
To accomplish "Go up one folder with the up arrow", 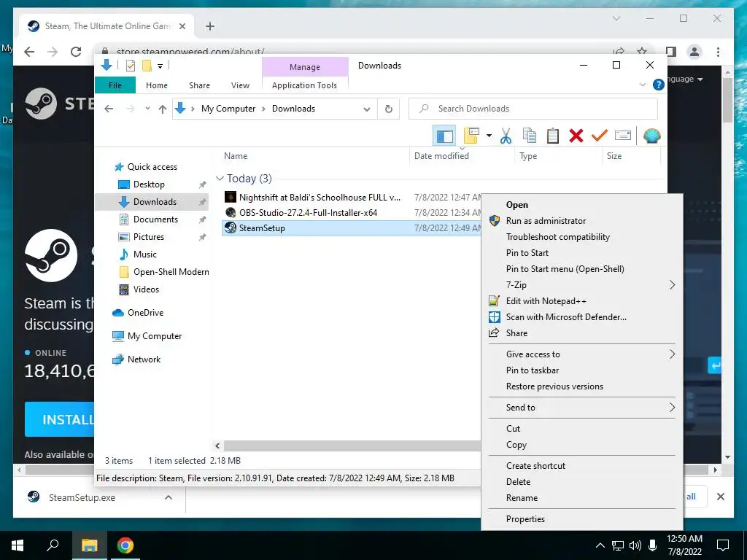I will pos(163,109).
